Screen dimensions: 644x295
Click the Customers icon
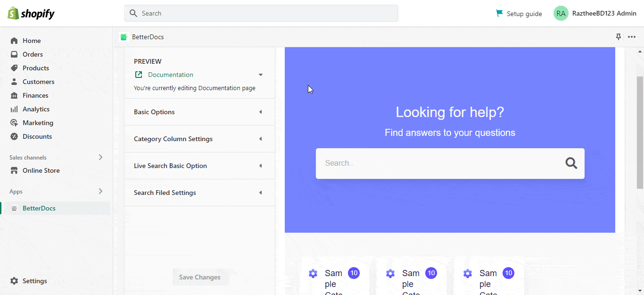coord(14,82)
